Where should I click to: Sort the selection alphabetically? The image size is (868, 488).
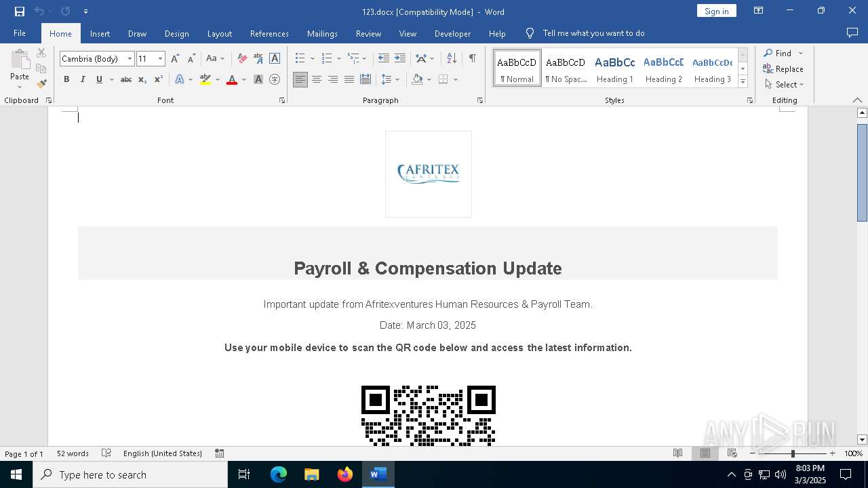[x=452, y=58]
